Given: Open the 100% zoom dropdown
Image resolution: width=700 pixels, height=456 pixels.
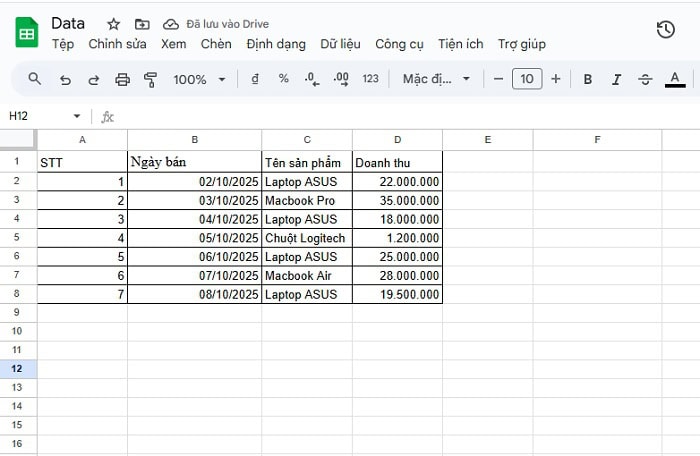Looking at the screenshot, I should tap(199, 79).
